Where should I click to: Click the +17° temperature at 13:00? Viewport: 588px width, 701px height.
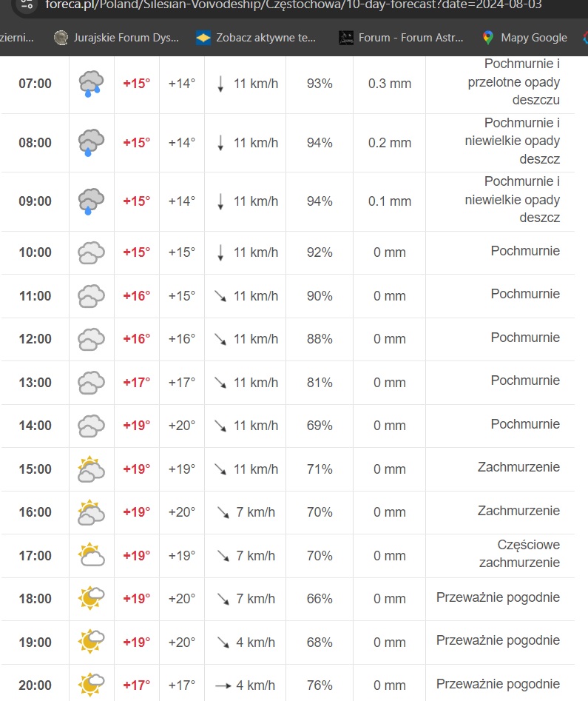(x=136, y=383)
